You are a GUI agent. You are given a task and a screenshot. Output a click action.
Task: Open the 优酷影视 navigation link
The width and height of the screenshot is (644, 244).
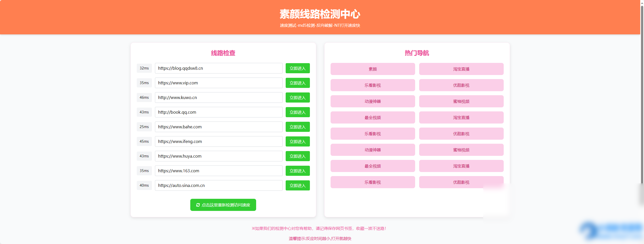pyautogui.click(x=461, y=85)
